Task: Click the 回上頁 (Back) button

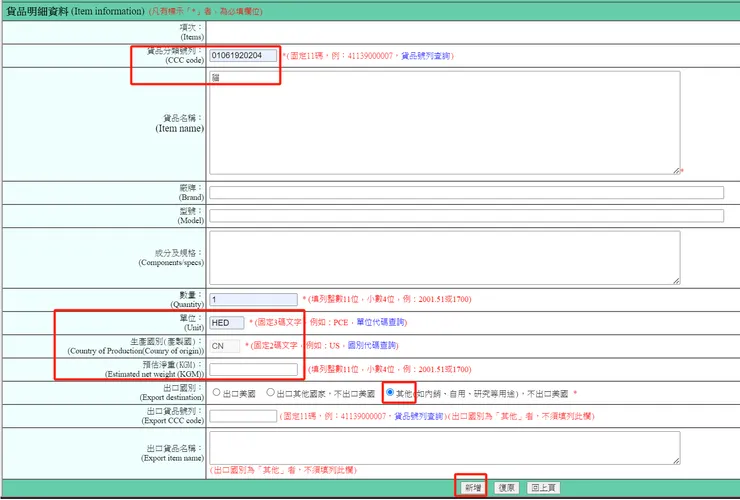Action: tap(543, 488)
